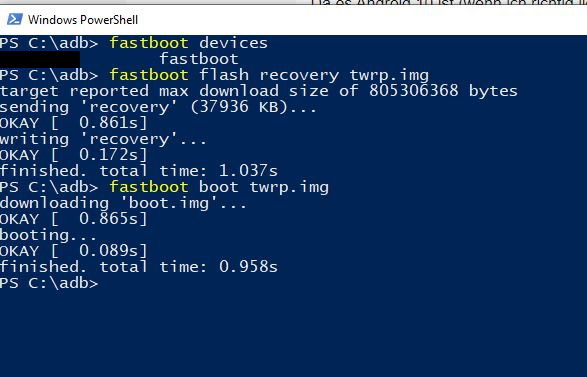Screen dimensions: 587x377
Task: Click the 'OKAY [ 0.089s]' result
Action: [74, 251]
